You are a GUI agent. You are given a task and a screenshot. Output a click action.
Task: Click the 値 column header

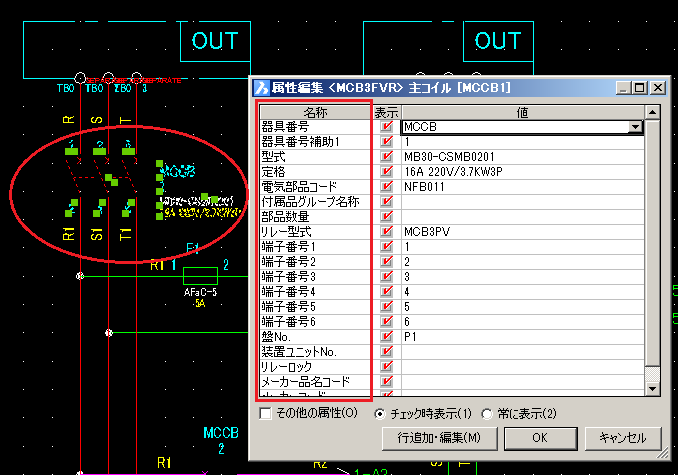tap(522, 112)
